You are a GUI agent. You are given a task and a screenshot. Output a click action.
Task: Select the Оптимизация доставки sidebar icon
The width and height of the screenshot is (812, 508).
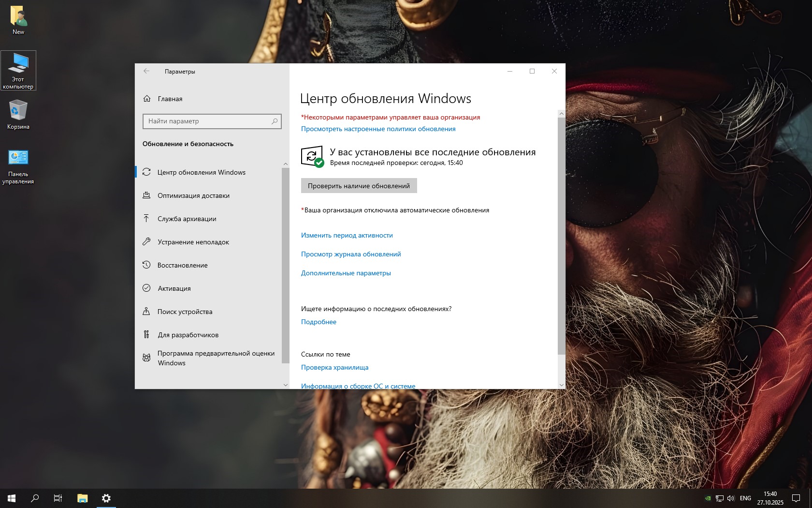[146, 195]
